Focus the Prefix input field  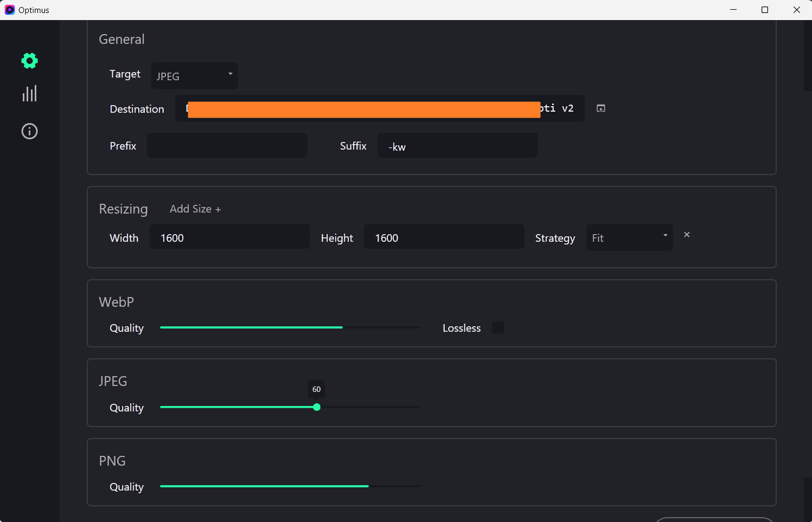[x=227, y=145]
